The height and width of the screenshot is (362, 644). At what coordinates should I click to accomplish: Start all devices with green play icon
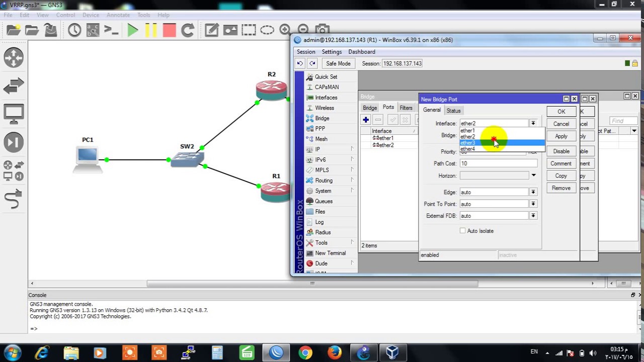pyautogui.click(x=133, y=30)
